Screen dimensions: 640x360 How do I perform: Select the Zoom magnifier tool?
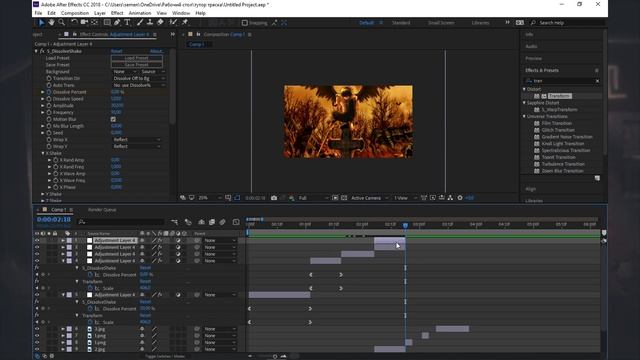62,22
